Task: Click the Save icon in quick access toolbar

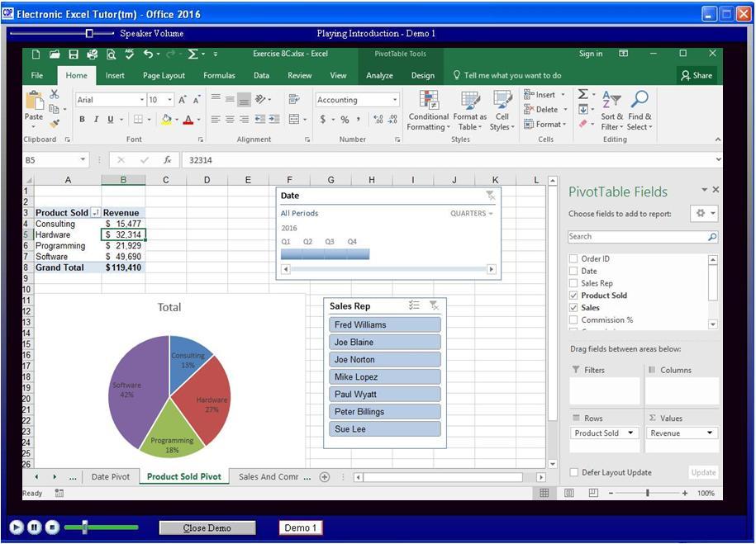Action: (x=74, y=54)
